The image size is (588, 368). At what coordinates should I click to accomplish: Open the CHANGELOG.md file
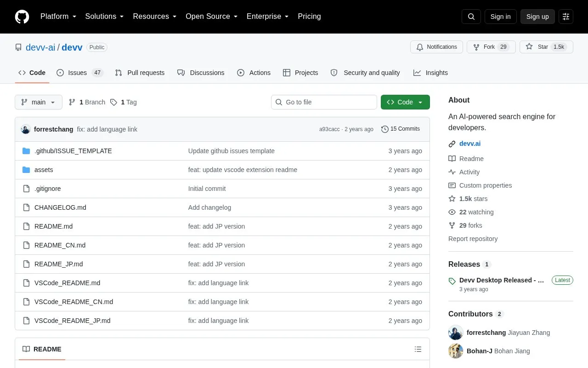click(60, 207)
